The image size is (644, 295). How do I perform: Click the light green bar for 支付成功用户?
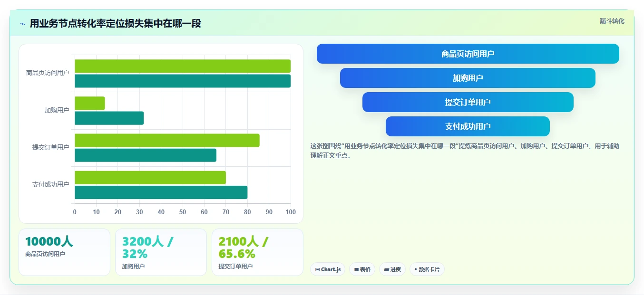tap(150, 177)
